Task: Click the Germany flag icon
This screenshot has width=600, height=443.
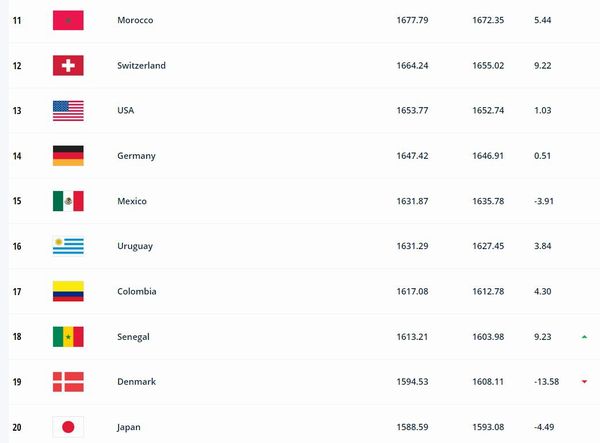Action: coord(68,156)
